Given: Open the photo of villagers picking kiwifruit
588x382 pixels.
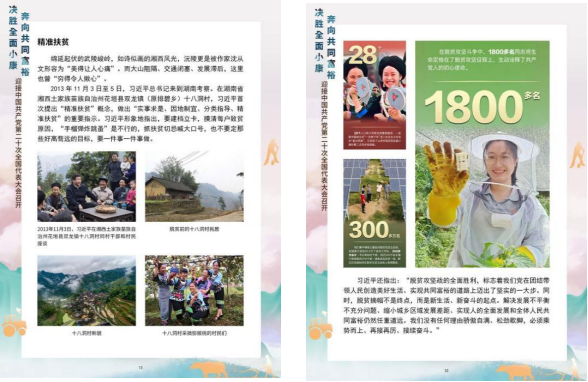Looking at the screenshot, I should 194,291.
